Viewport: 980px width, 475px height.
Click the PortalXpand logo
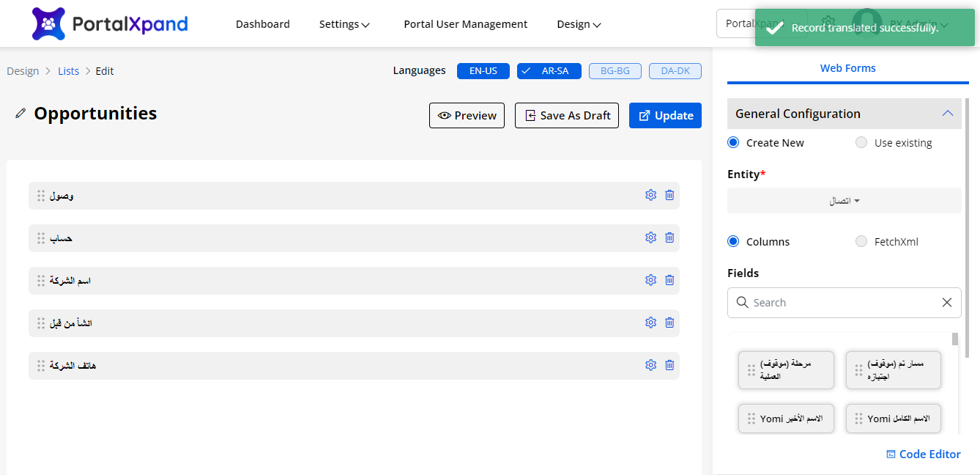(x=110, y=23)
